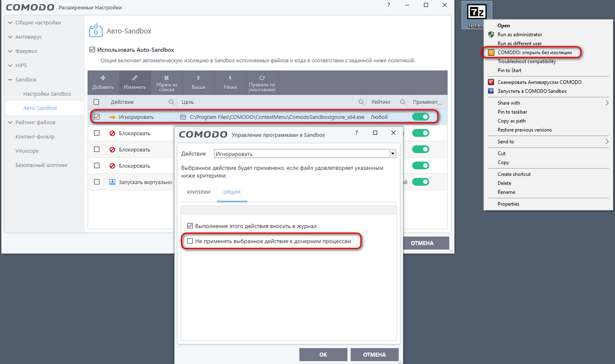
Task: Toggle the select-all checkbox in rules header
Action: point(96,102)
